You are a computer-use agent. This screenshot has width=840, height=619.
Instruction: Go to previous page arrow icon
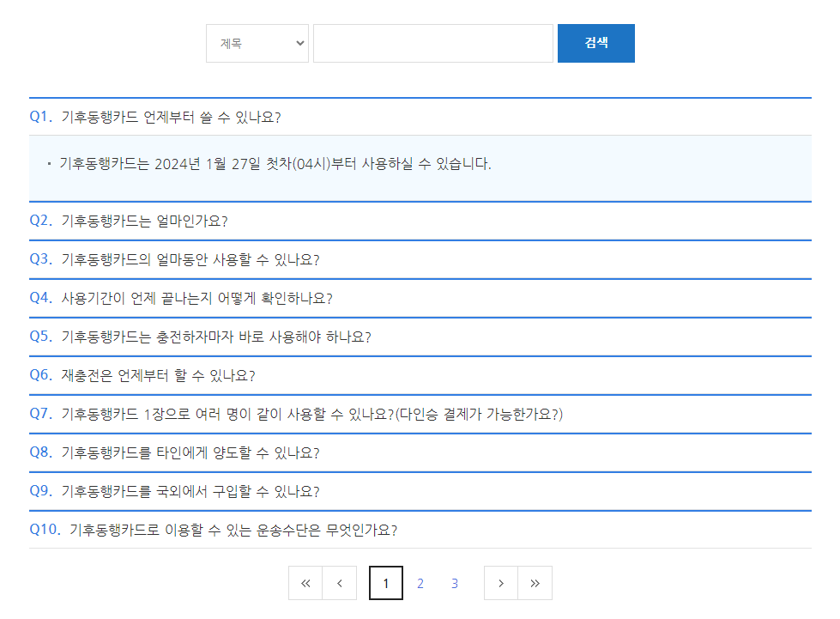(x=340, y=583)
